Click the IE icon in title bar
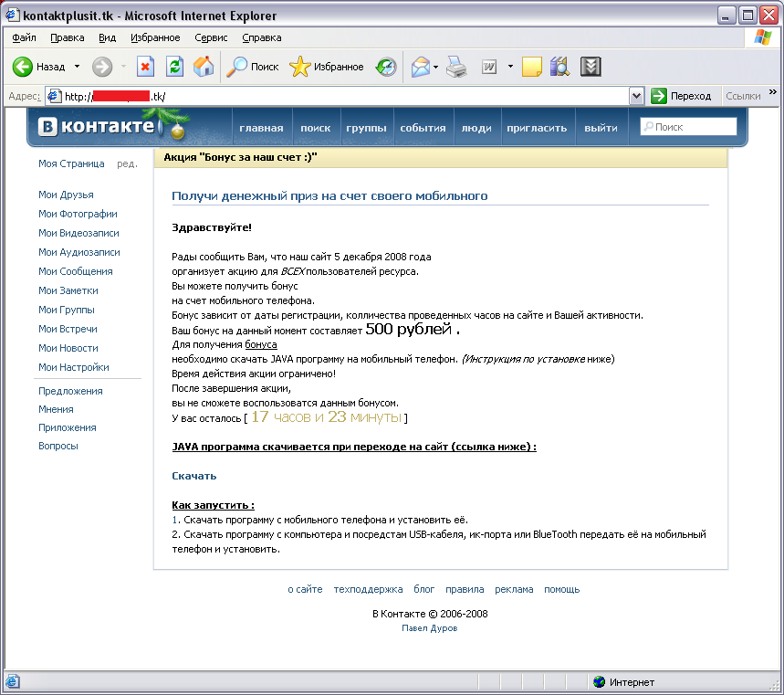This screenshot has height=695, width=784. pyautogui.click(x=13, y=15)
